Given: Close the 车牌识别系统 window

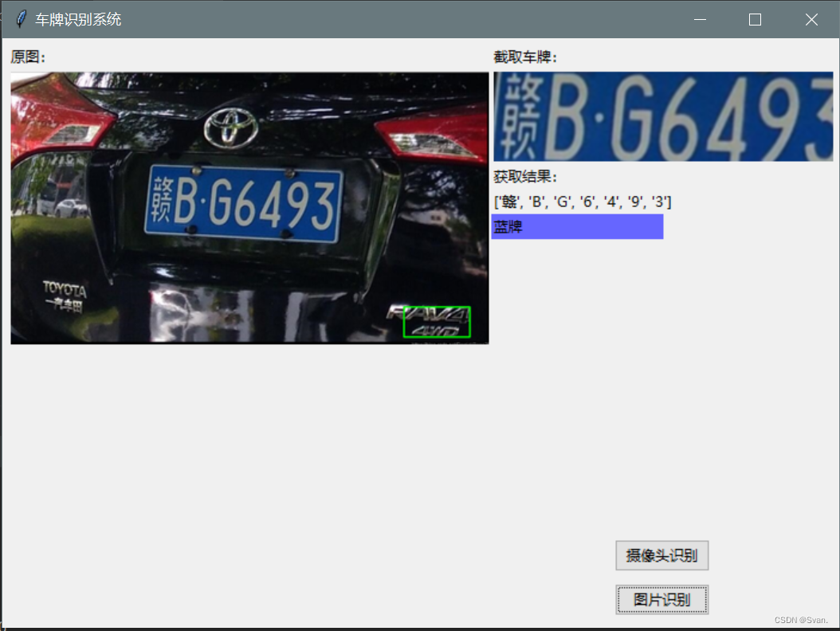Looking at the screenshot, I should pyautogui.click(x=811, y=19).
